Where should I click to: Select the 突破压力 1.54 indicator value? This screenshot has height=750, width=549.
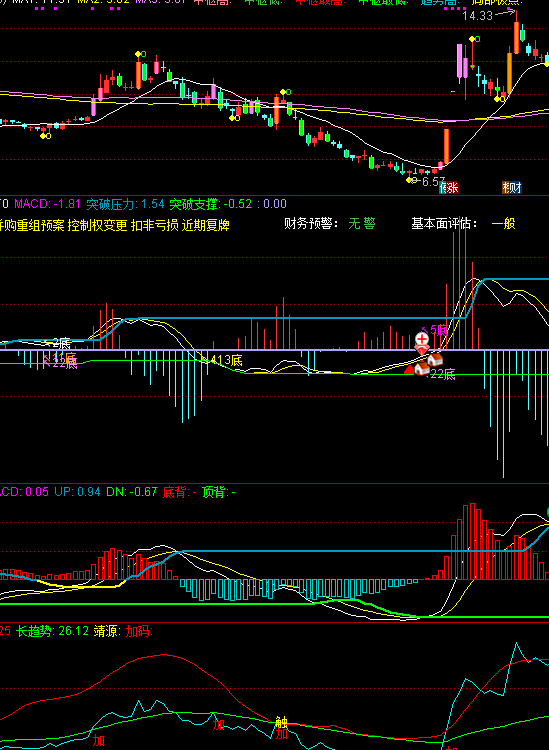[x=125, y=204]
